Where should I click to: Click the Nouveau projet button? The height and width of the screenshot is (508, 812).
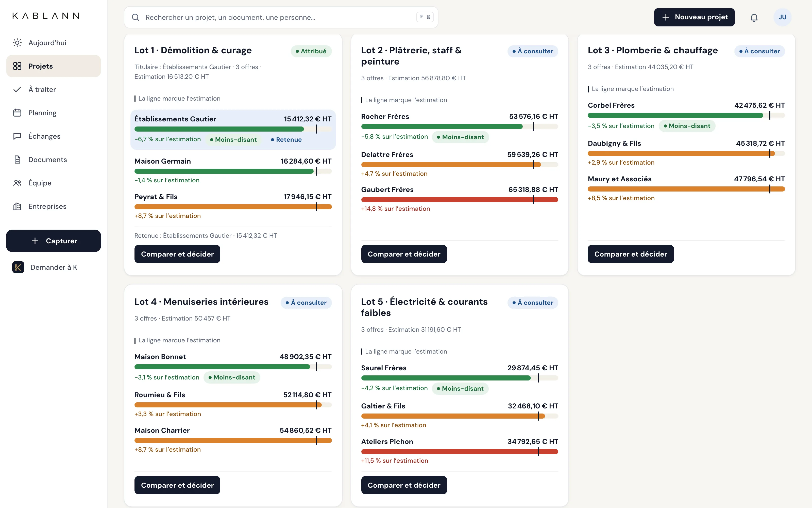[694, 17]
